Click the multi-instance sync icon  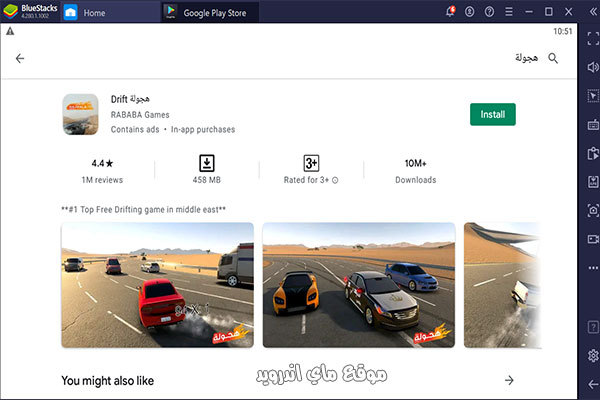coord(593,153)
